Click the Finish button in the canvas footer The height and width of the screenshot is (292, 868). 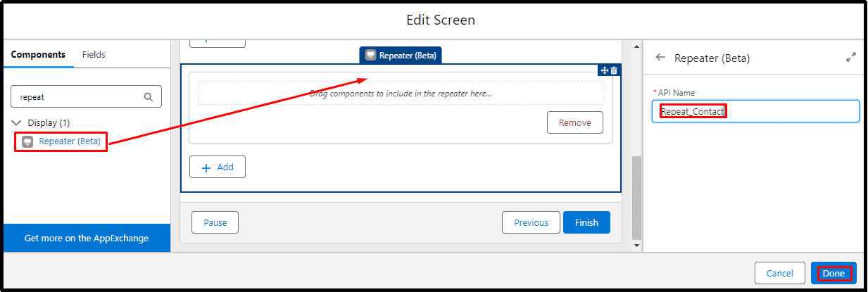click(x=586, y=222)
